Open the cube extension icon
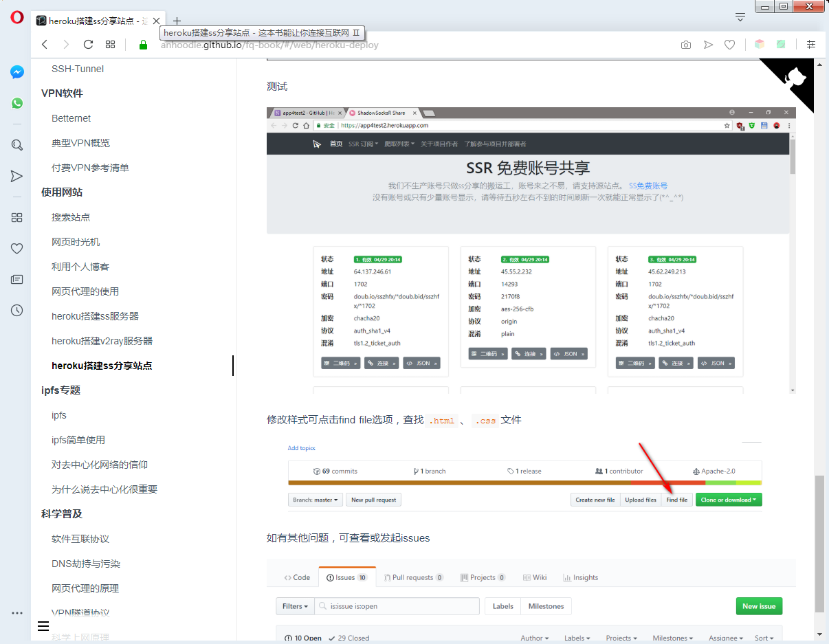The height and width of the screenshot is (644, 829). (759, 44)
